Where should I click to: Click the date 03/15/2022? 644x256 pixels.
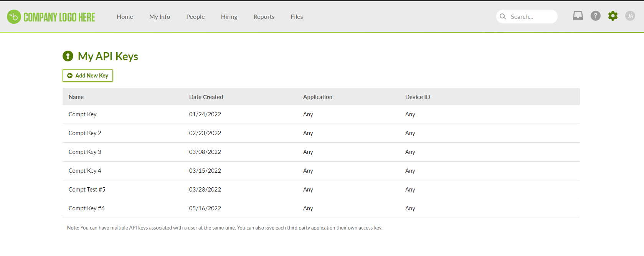pyautogui.click(x=205, y=171)
